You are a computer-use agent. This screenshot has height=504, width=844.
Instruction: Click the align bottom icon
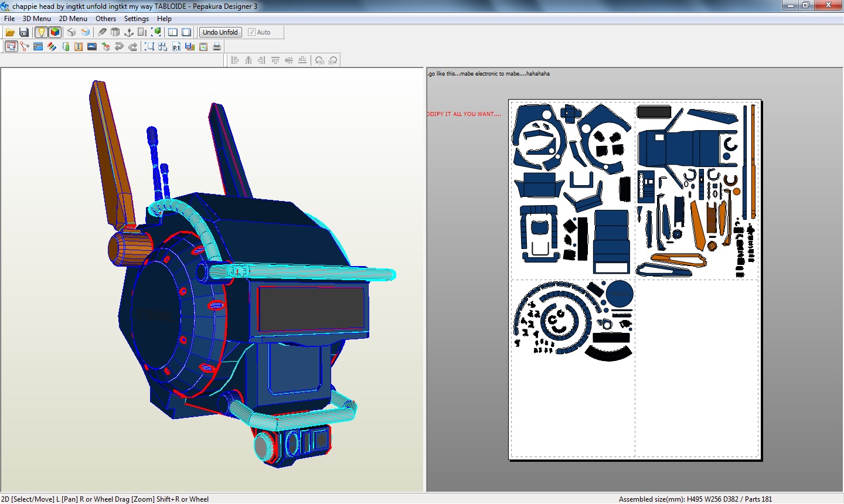point(302,60)
